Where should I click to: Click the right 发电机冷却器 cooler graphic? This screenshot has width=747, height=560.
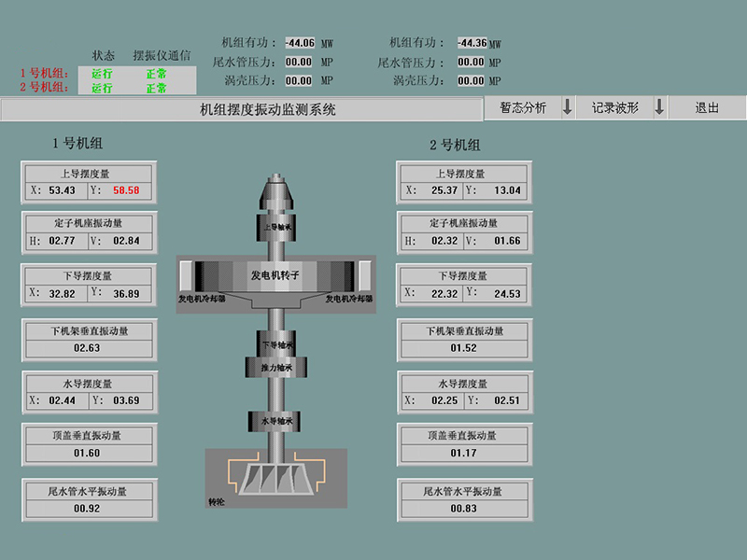(x=364, y=276)
